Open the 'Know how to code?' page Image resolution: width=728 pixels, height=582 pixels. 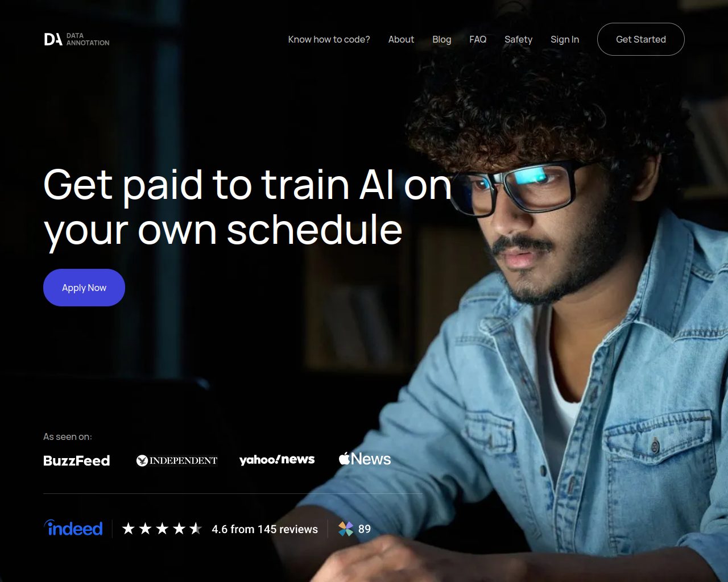[x=329, y=39]
